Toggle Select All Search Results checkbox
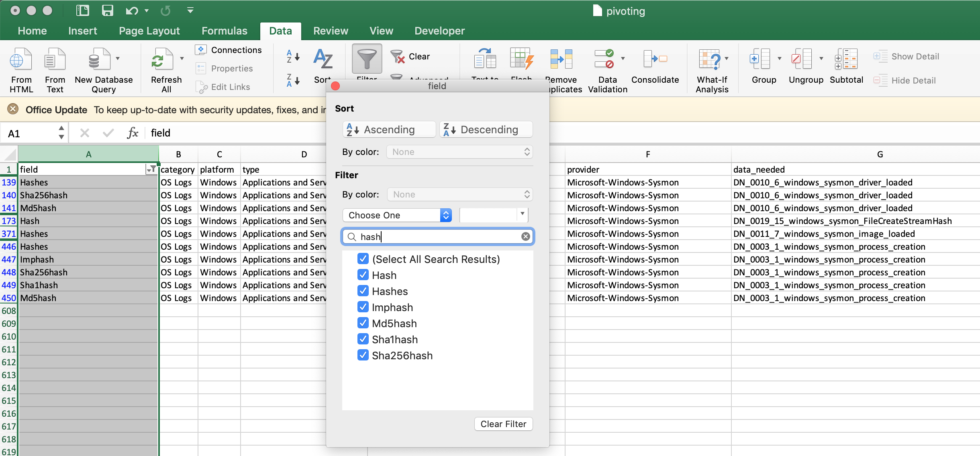The image size is (980, 456). [x=363, y=259]
